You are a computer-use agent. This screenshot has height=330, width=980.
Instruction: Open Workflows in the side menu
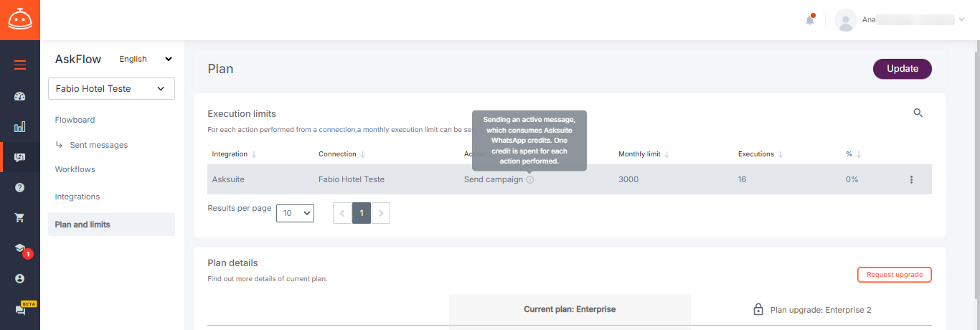click(x=75, y=169)
